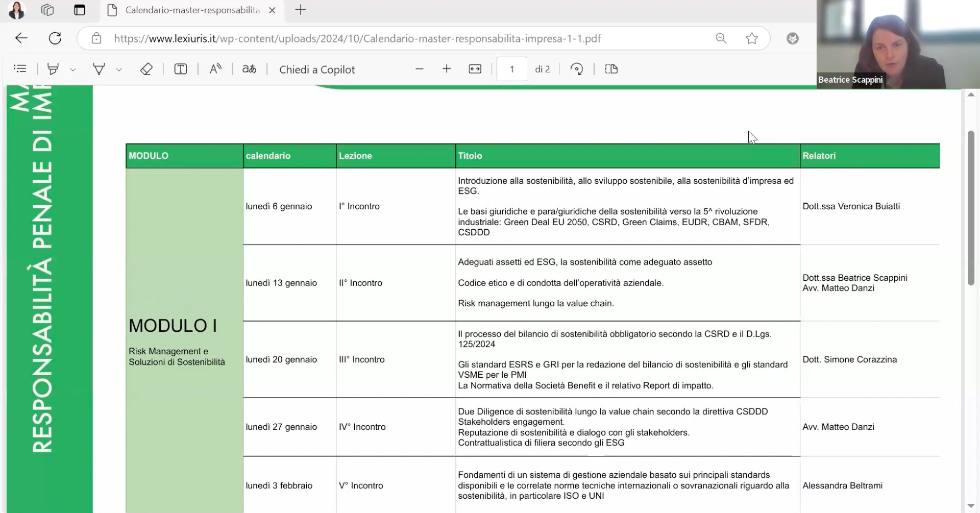The image size is (980, 513).
Task: Toggle fit to width view
Action: (x=475, y=69)
